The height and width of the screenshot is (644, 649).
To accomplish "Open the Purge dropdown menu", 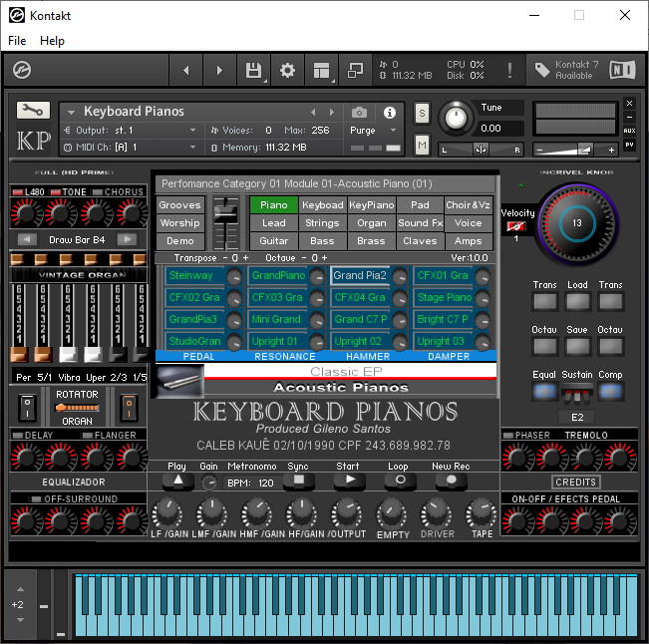I will coord(373,131).
